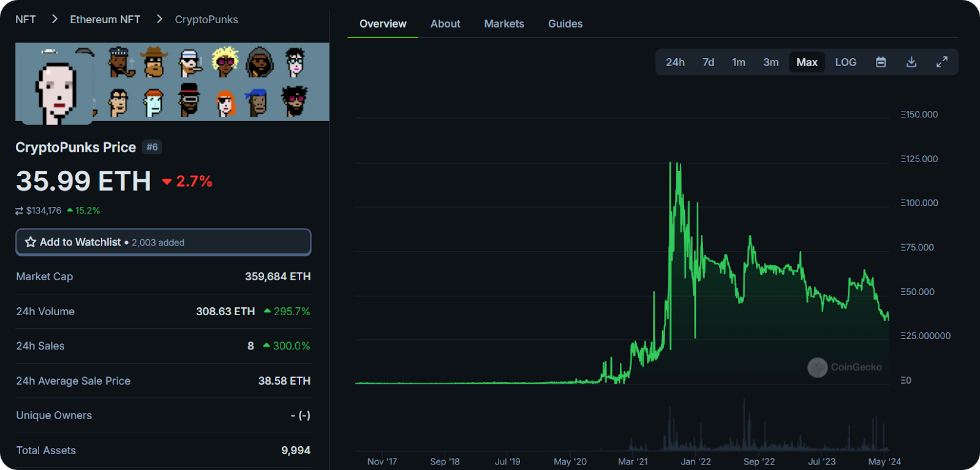Download chart data with download icon
The image size is (980, 470).
[911, 62]
